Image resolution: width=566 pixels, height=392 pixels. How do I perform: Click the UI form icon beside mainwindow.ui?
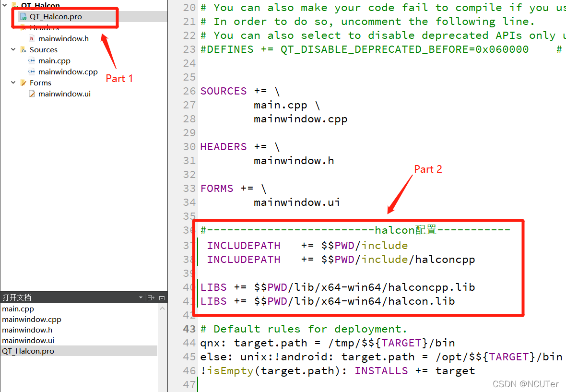(32, 94)
